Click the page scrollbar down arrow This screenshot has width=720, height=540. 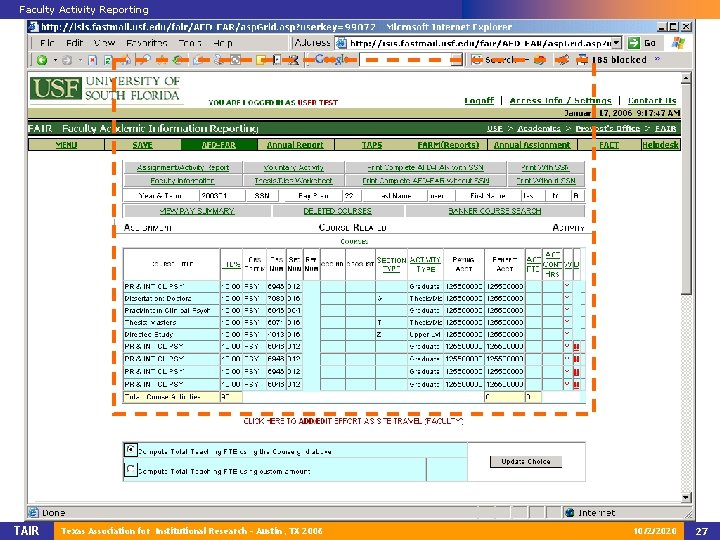pos(686,497)
